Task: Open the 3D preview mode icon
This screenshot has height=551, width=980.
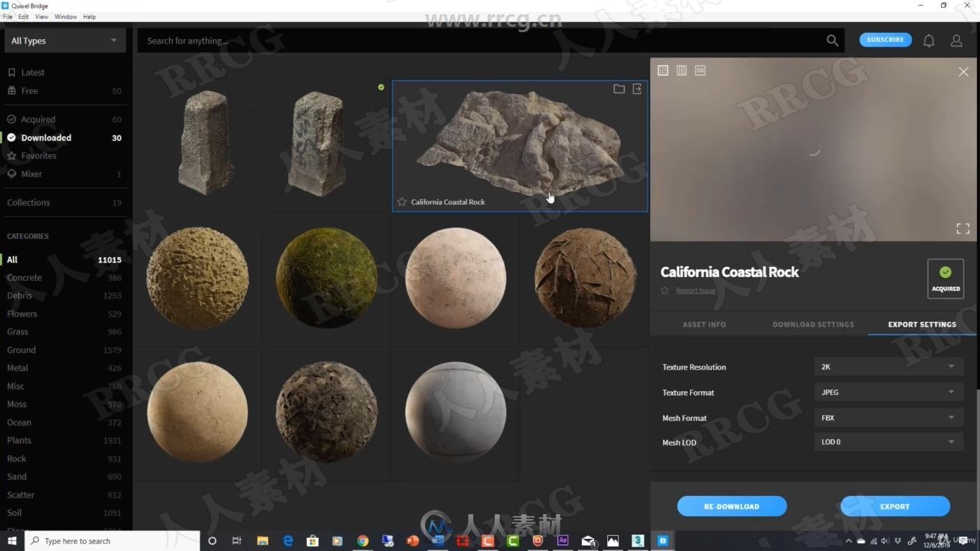Action: (x=700, y=70)
